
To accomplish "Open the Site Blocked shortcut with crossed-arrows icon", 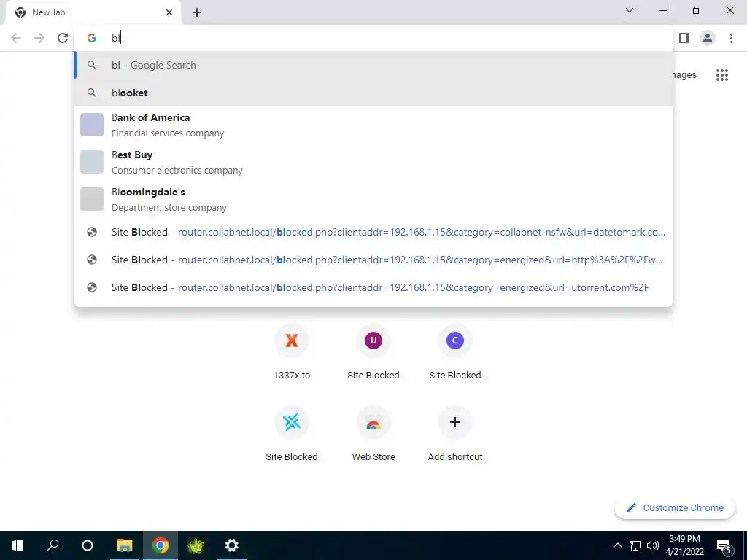I will click(x=292, y=433).
